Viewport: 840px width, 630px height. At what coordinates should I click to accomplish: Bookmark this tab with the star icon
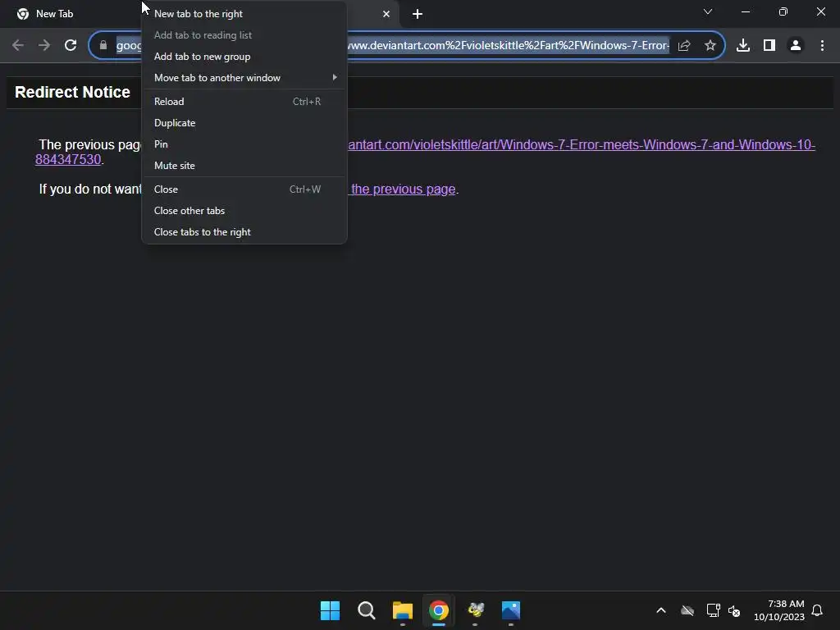(x=710, y=46)
